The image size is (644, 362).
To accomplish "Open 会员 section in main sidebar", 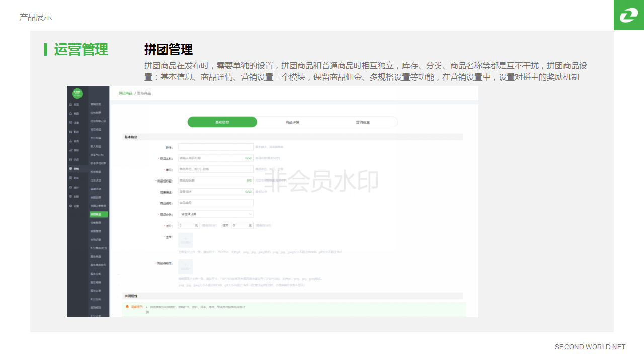I will tap(74, 141).
